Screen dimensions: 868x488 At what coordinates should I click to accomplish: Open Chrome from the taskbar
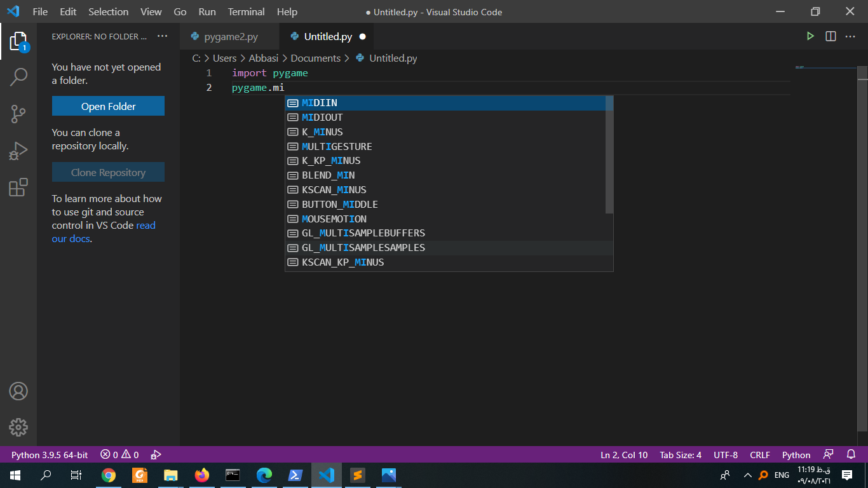[x=109, y=475]
